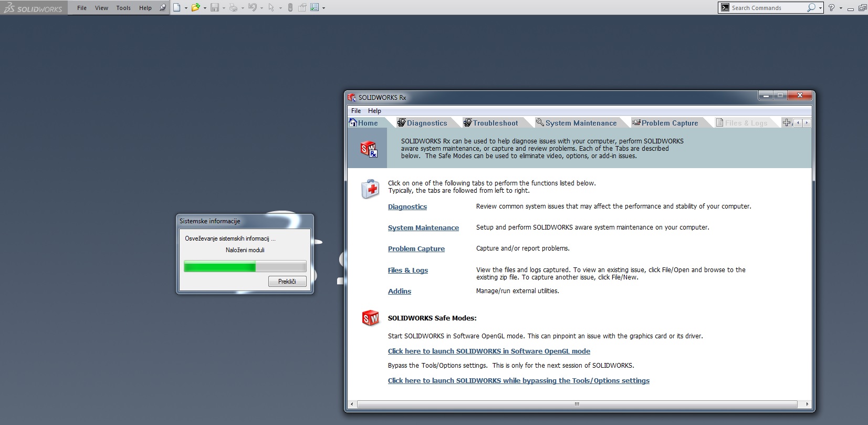Open the Options icon dropdown arrow
868x425 pixels.
tap(323, 8)
